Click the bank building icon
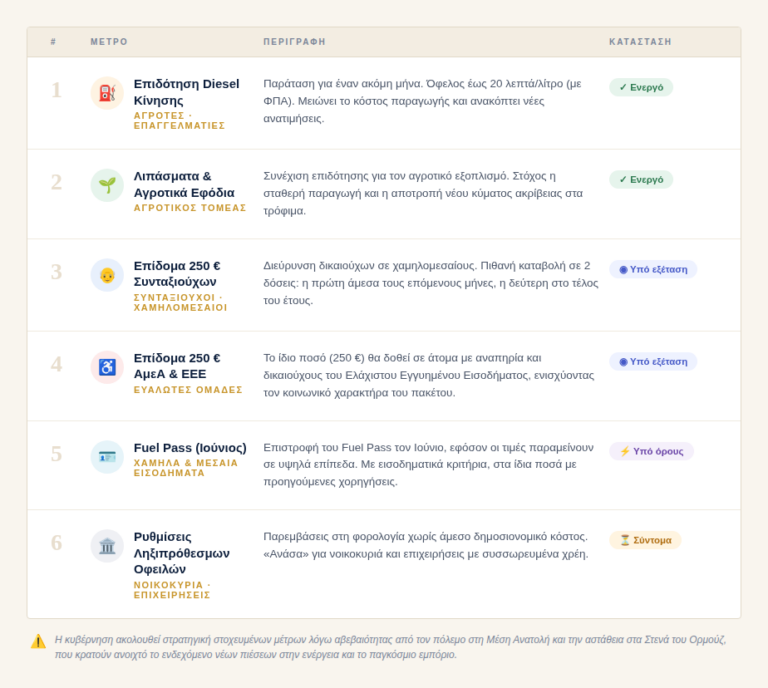This screenshot has height=688, width=768. click(x=107, y=545)
